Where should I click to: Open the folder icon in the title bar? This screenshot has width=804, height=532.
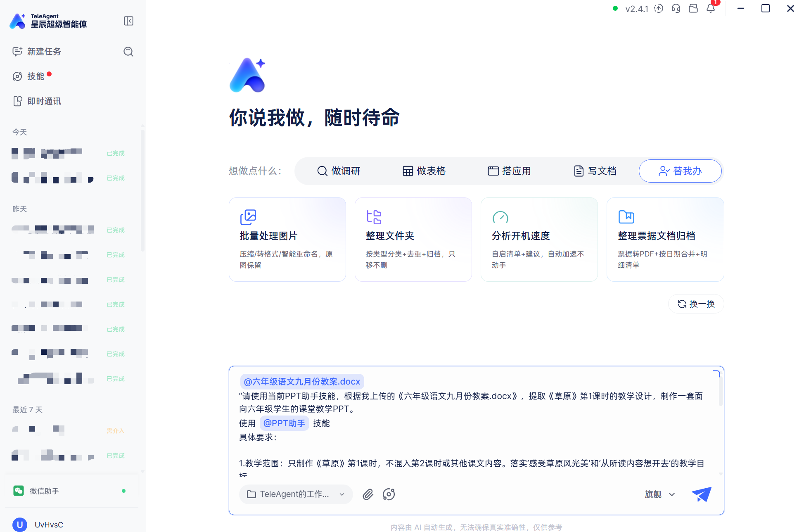coord(693,8)
